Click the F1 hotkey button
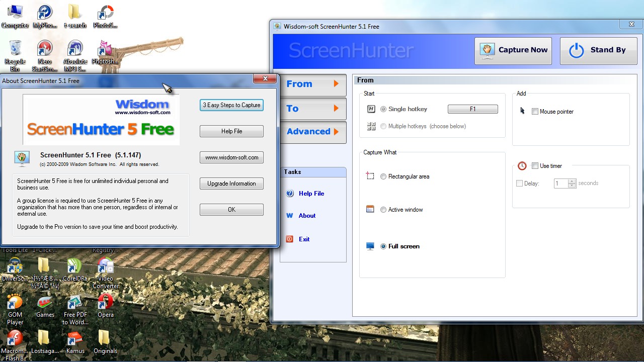The height and width of the screenshot is (362, 644). (x=473, y=109)
